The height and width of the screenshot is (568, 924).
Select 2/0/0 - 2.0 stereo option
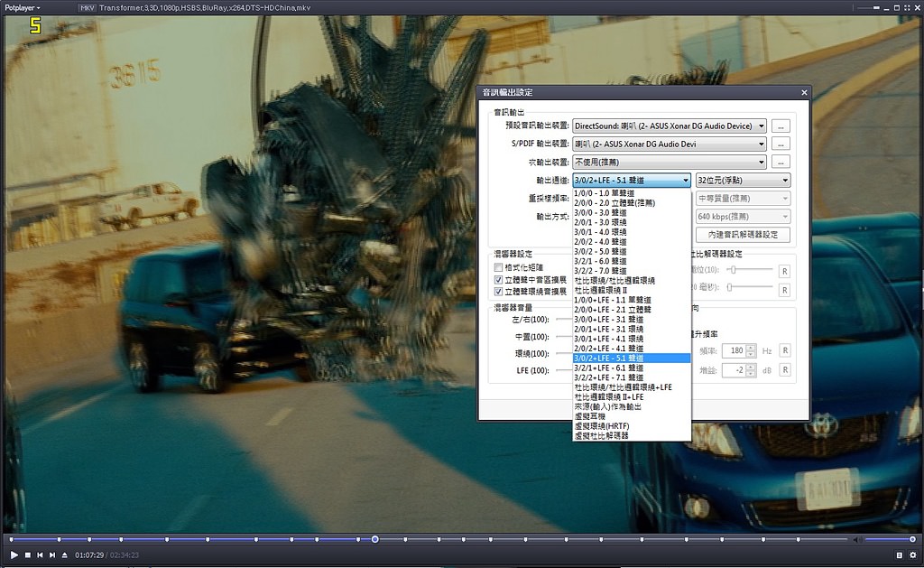631,203
